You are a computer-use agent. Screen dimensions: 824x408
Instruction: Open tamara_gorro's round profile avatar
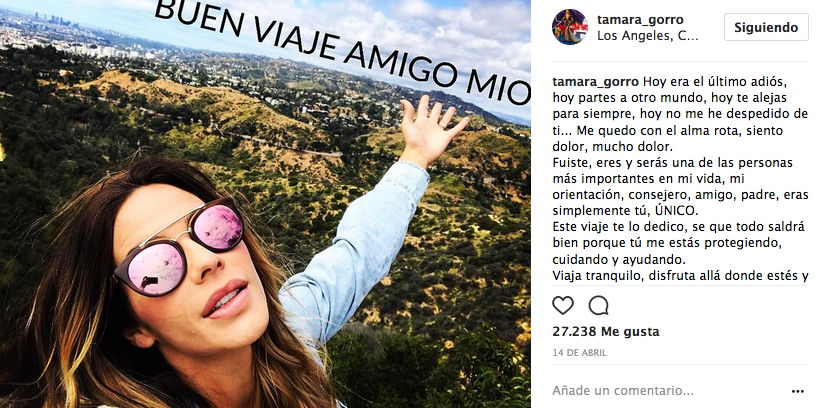[570, 27]
